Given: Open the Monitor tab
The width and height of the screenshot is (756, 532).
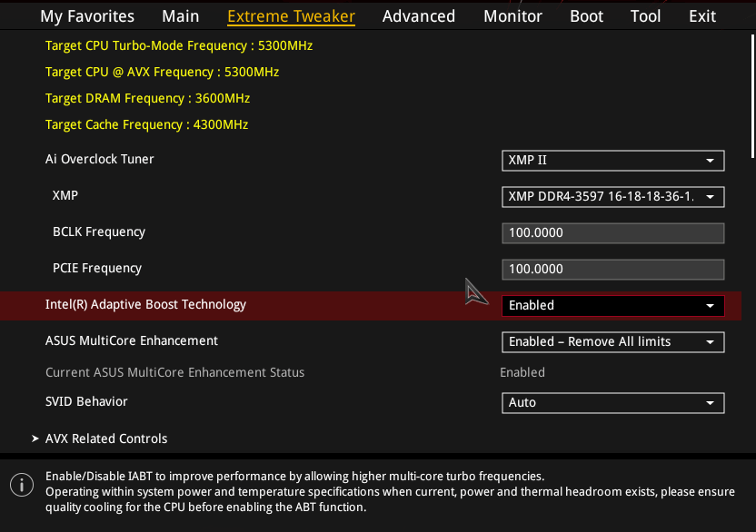Looking at the screenshot, I should pyautogui.click(x=512, y=16).
